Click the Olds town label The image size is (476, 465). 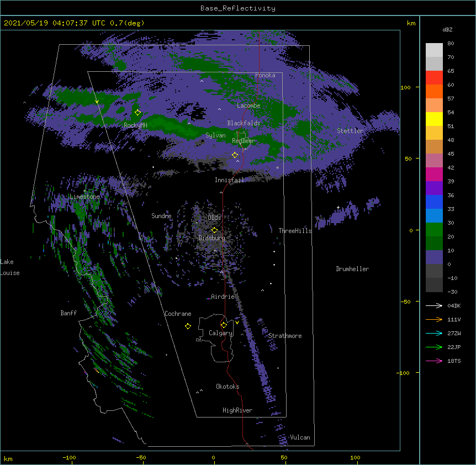point(214,218)
